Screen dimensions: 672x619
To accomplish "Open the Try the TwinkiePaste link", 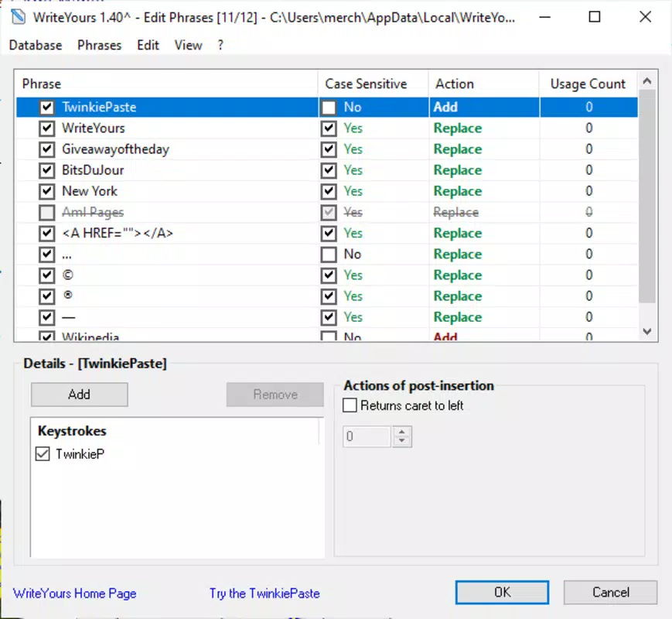I will (x=264, y=593).
